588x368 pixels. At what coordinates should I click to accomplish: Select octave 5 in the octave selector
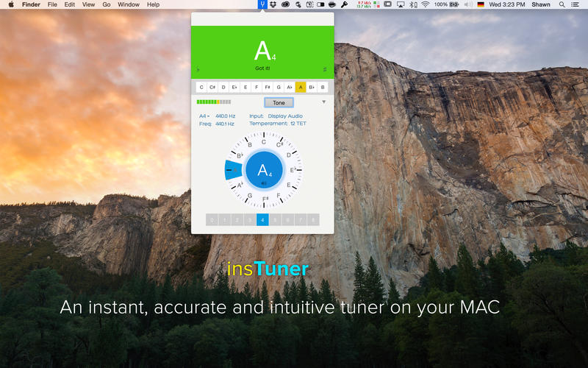tap(275, 219)
